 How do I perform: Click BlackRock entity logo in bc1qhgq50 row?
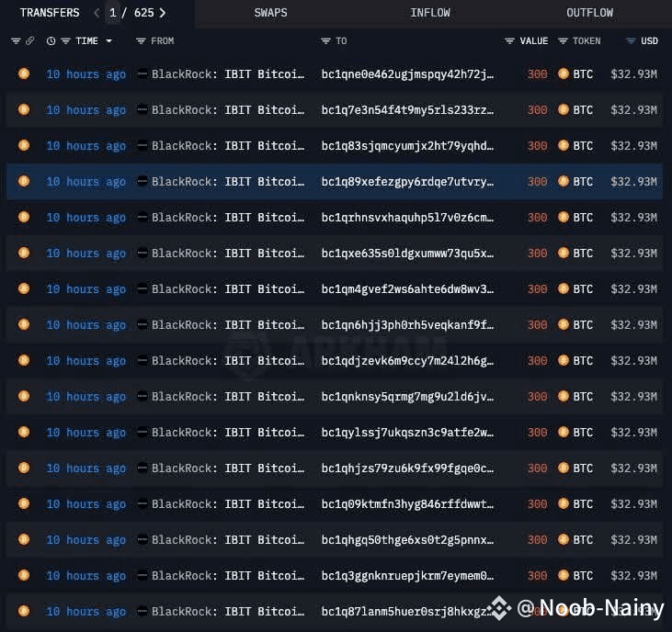pos(142,540)
